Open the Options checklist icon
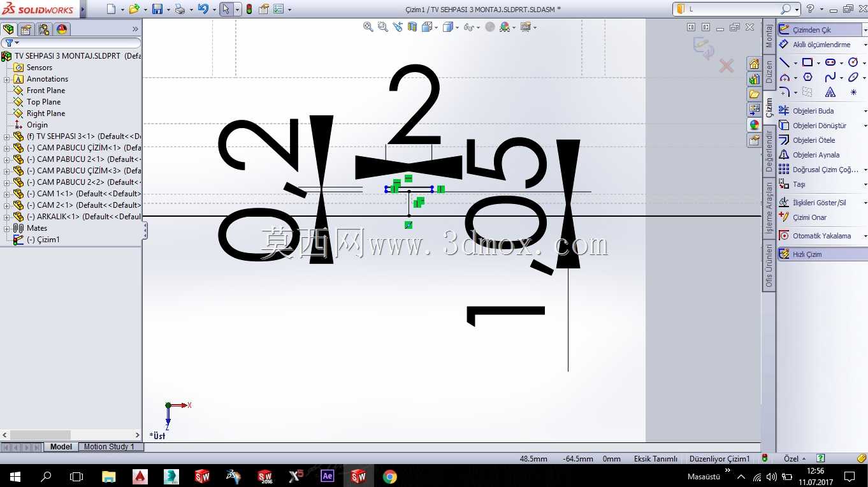Image resolution: width=868 pixels, height=487 pixels. 278,9
